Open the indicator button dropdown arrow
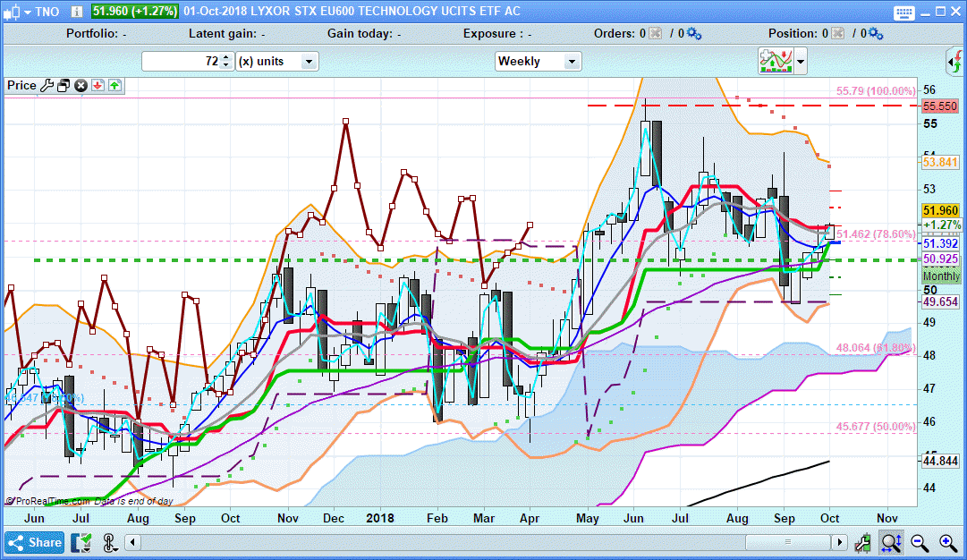 point(801,62)
